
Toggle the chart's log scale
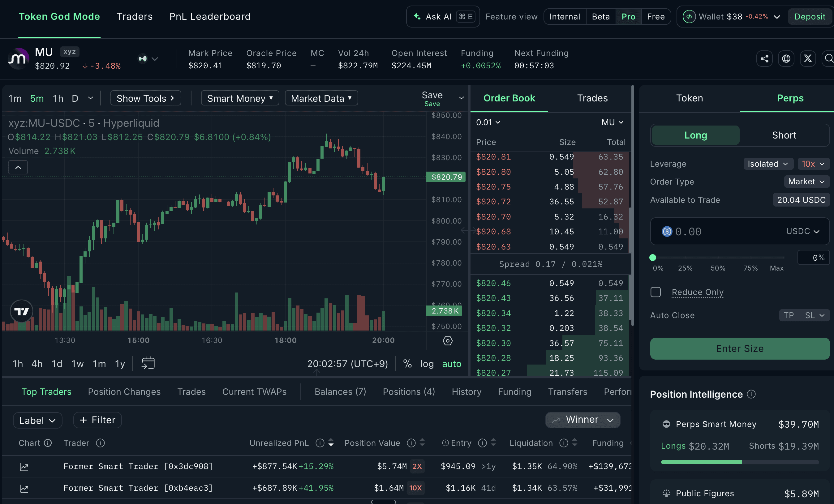427,364
